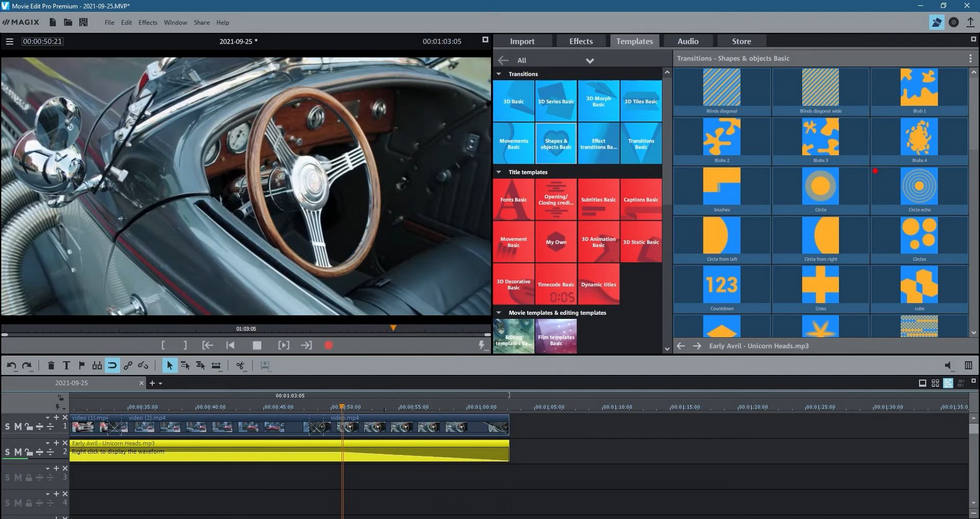Open the scissors split tool
The image size is (980, 519).
[x=240, y=366]
